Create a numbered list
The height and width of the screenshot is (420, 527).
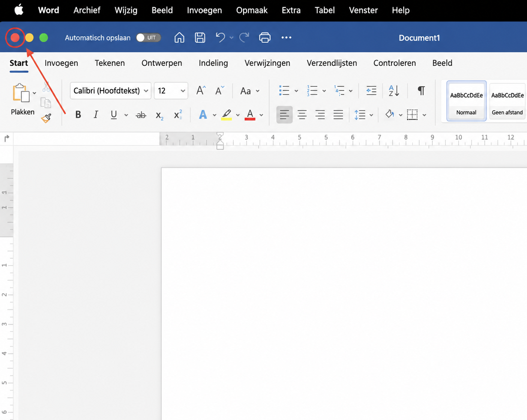[x=312, y=90]
